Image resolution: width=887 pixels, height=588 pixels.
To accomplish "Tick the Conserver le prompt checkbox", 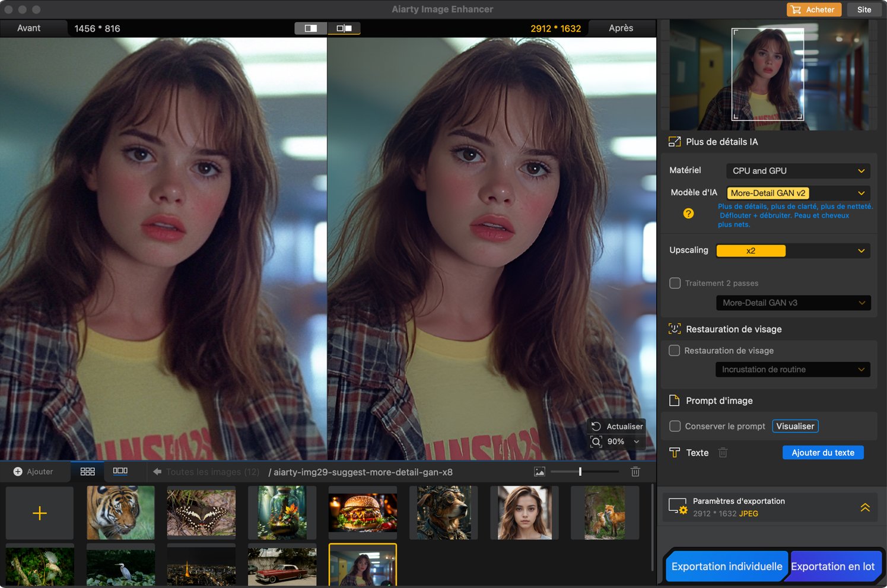I will (675, 426).
